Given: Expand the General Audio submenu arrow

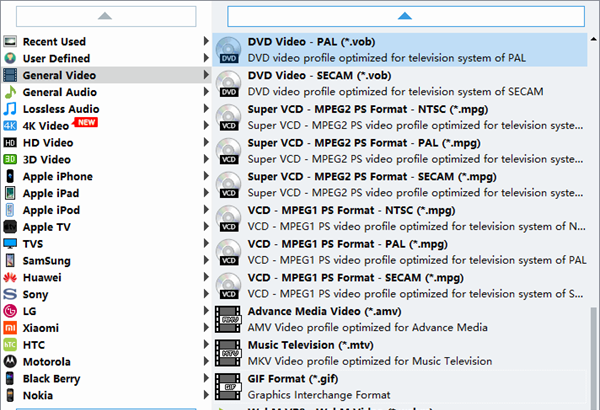Looking at the screenshot, I should click(x=206, y=91).
